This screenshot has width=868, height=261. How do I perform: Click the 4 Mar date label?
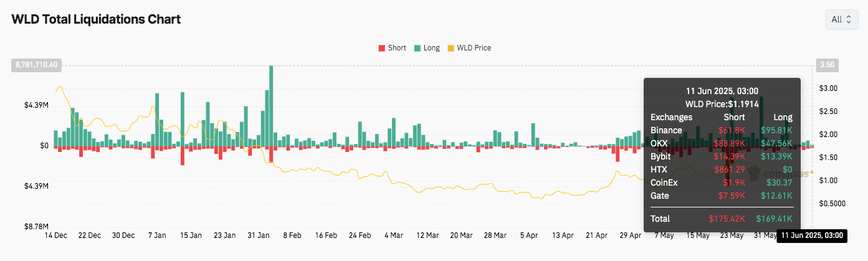pyautogui.click(x=394, y=235)
